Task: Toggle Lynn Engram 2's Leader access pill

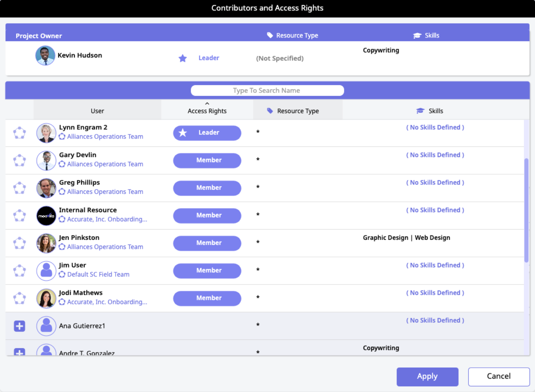Action: coord(207,133)
